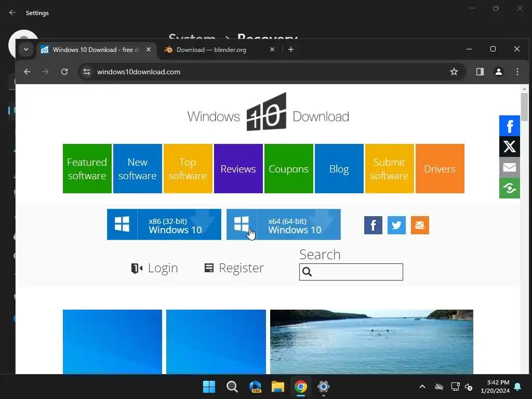Image resolution: width=532 pixels, height=399 pixels.
Task: Show hidden system tray icons
Action: (x=422, y=387)
